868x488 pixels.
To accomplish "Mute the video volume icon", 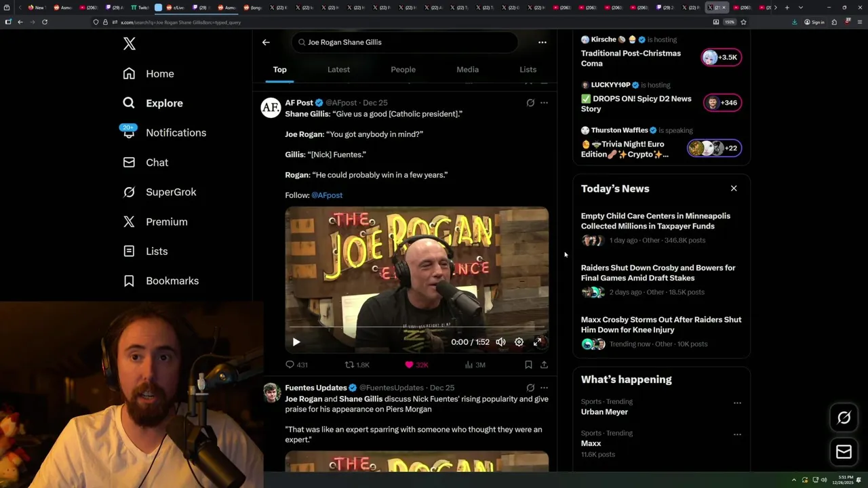I will [x=500, y=342].
